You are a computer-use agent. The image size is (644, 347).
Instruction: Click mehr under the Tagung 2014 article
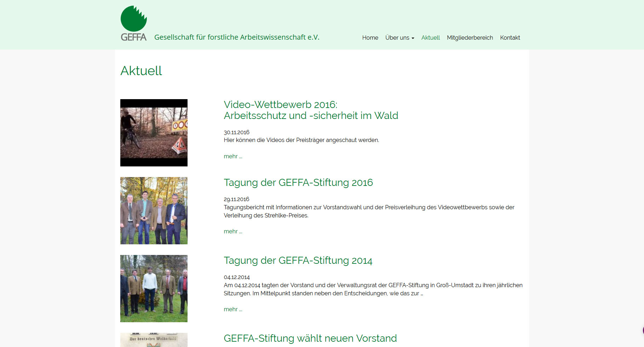(233, 309)
